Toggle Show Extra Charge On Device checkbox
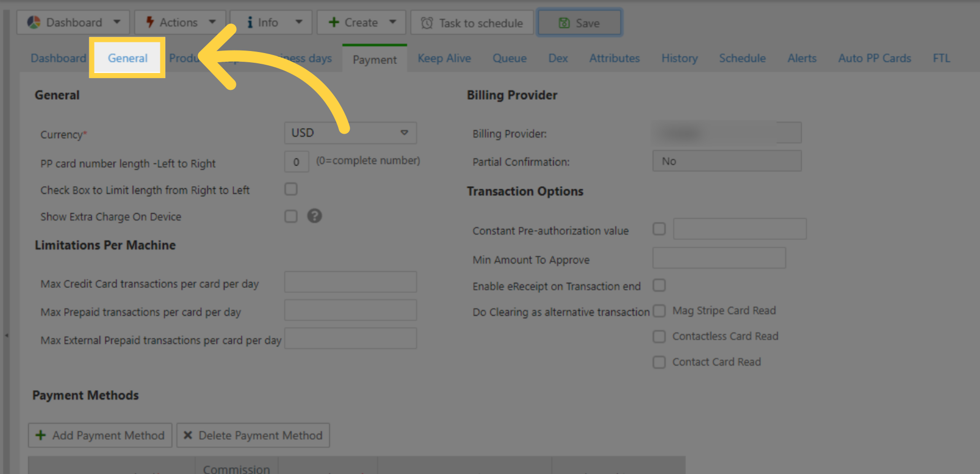 pyautogui.click(x=291, y=216)
